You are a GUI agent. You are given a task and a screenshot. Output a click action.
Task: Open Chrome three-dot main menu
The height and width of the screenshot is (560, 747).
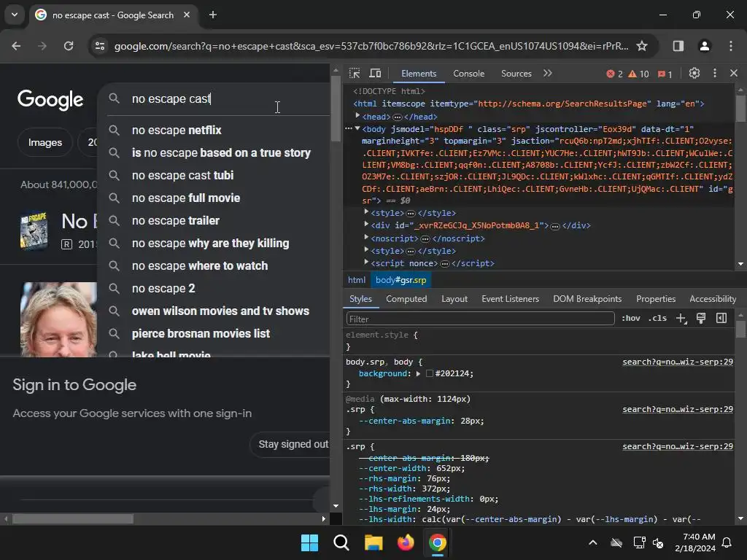731,46
